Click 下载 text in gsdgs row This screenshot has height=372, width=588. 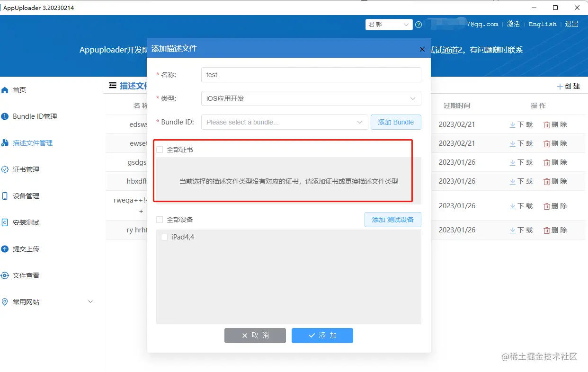pyautogui.click(x=525, y=162)
